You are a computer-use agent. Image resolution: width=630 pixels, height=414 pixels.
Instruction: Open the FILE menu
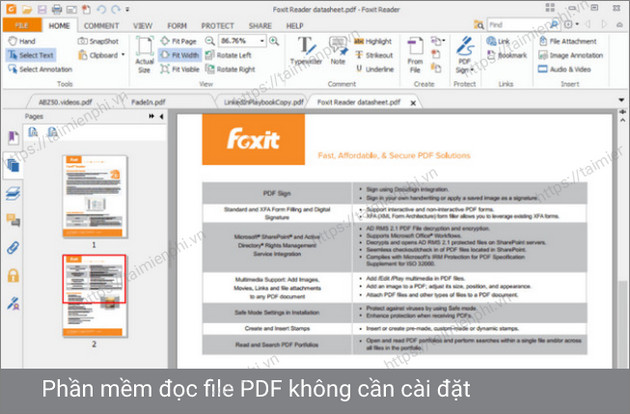(22, 25)
